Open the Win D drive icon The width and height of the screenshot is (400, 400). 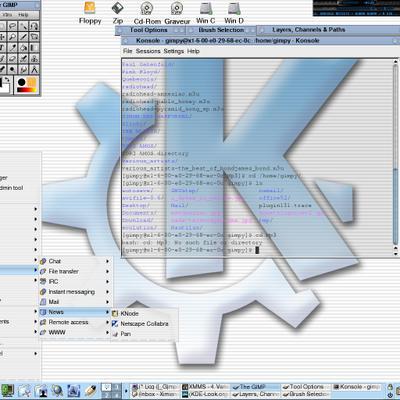click(x=234, y=13)
